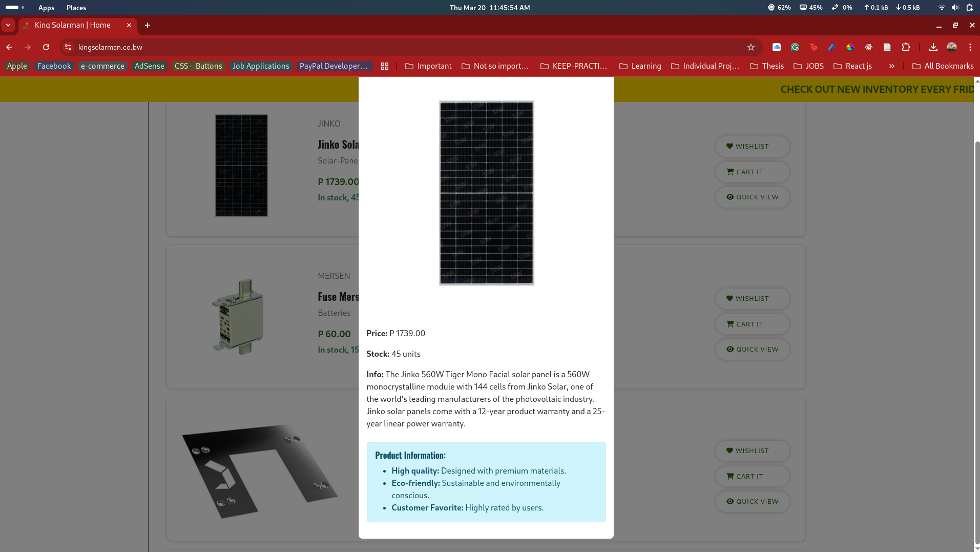Open the system volume icon
The width and height of the screenshot is (980, 552).
tap(955, 8)
